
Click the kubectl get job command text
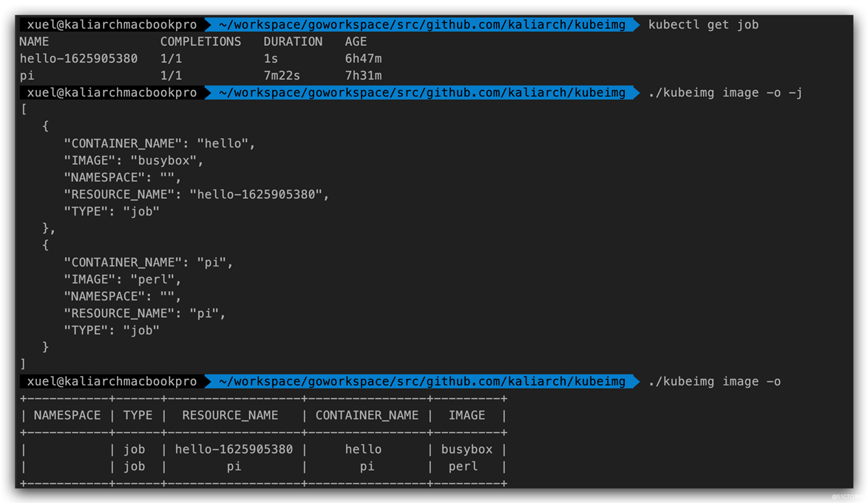[703, 25]
